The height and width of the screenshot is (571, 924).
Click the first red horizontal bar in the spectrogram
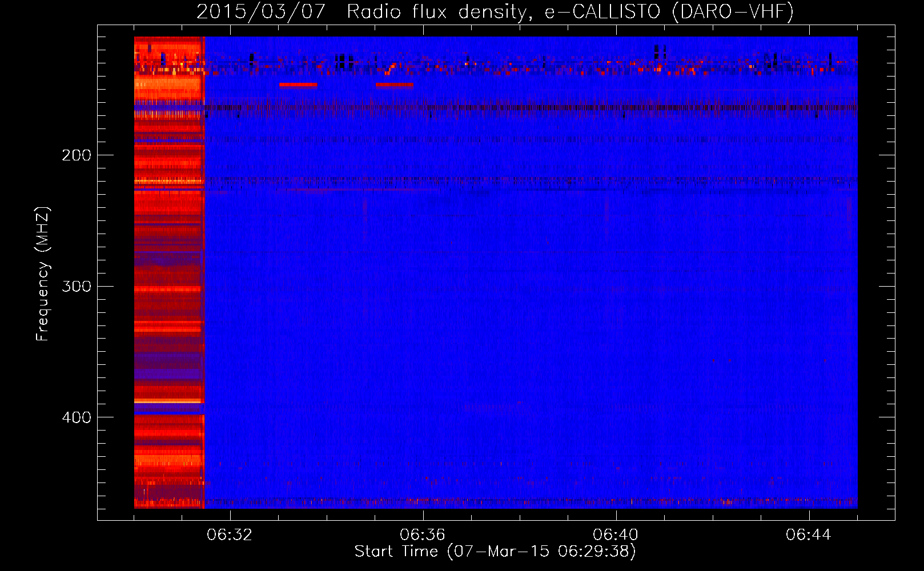coord(298,85)
